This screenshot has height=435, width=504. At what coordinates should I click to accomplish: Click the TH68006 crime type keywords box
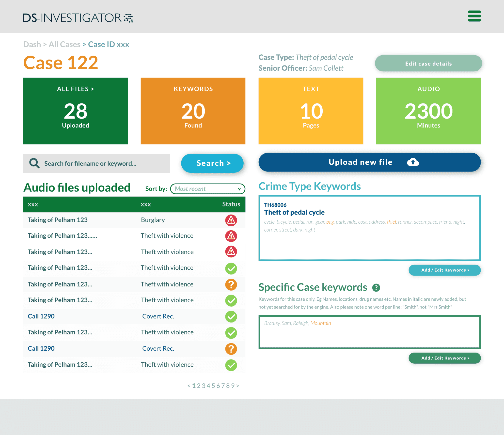click(x=370, y=228)
